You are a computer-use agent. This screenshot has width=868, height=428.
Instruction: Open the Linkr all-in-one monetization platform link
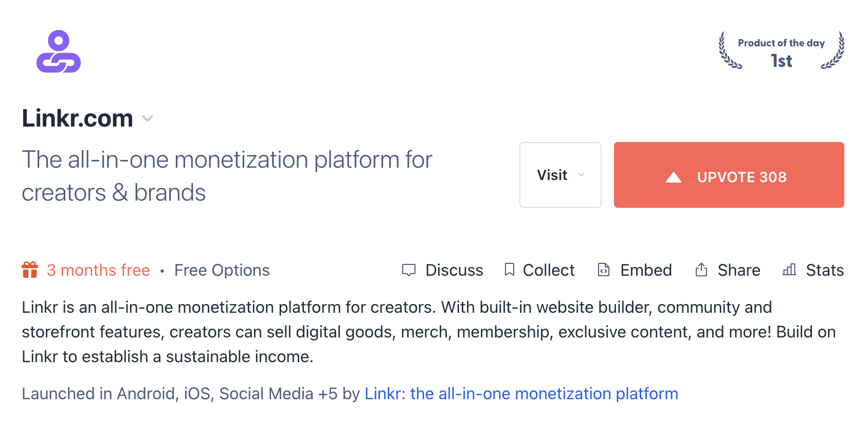(x=521, y=394)
